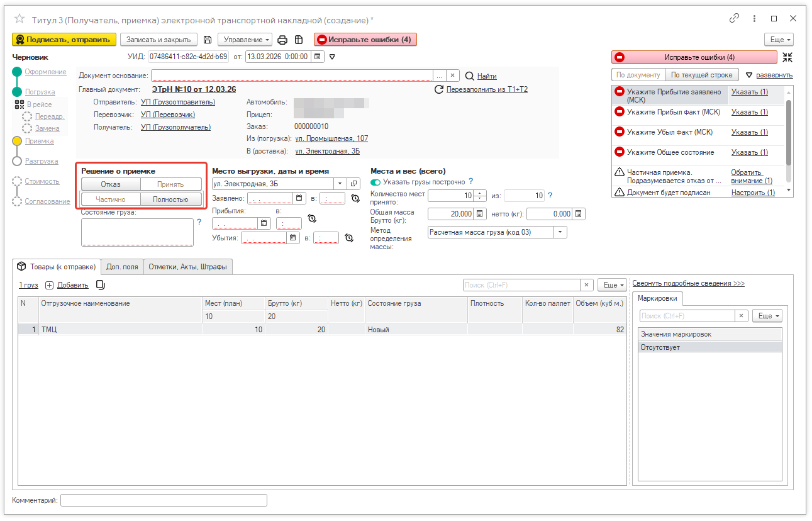The image size is (812, 521).
Task: Choose Полностью acceptance
Action: pos(170,199)
